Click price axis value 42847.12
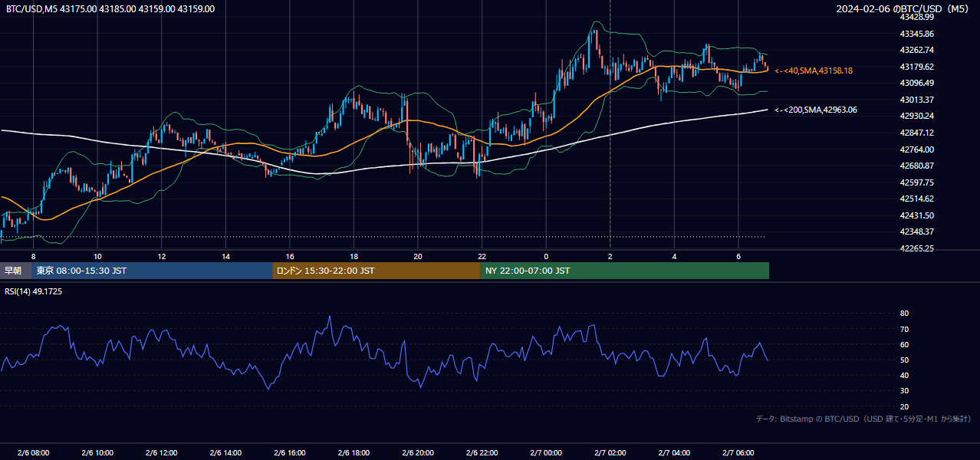 coord(916,133)
